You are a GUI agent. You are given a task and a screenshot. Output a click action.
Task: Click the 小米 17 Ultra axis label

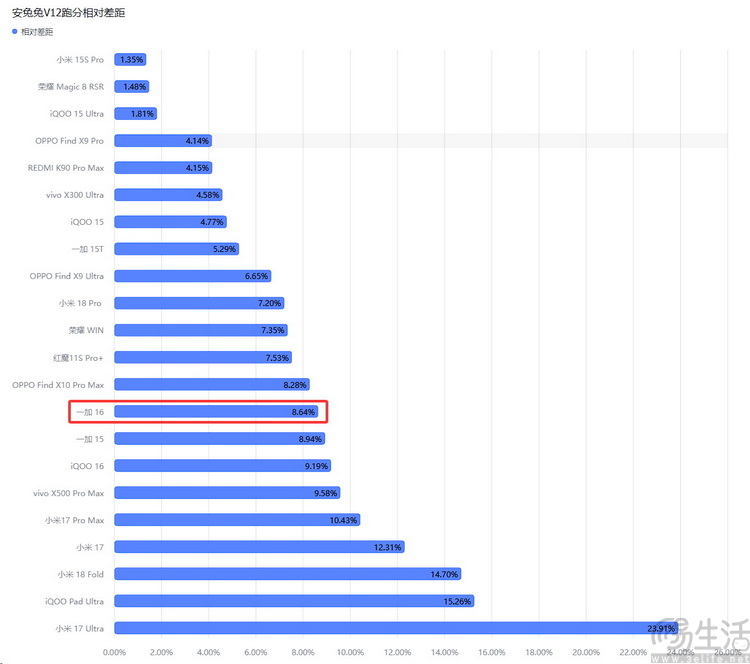(79, 629)
